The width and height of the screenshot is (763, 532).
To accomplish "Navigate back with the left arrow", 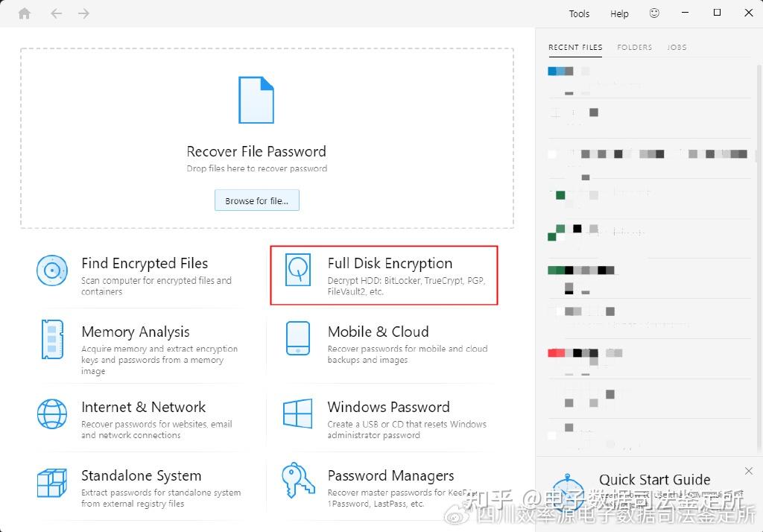I will click(x=56, y=13).
